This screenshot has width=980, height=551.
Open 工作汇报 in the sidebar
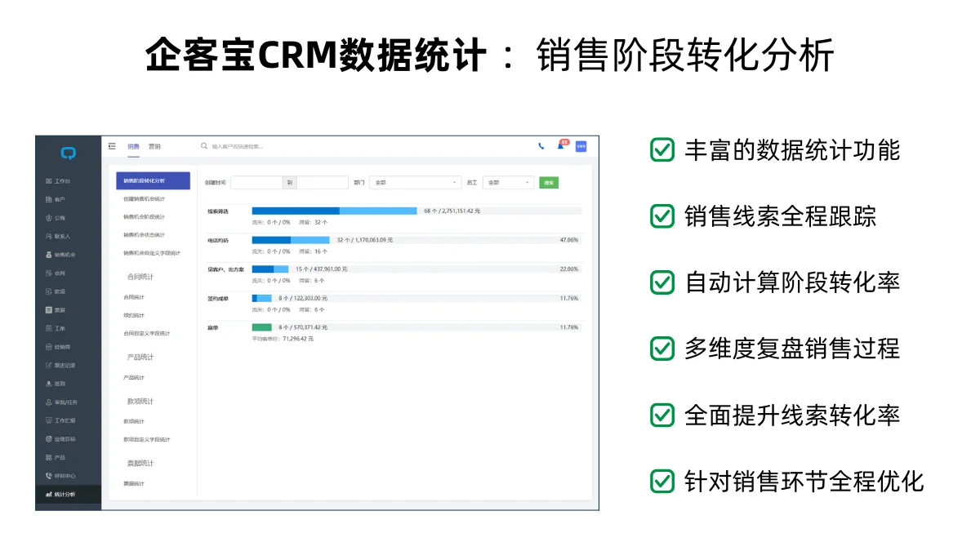click(60, 420)
